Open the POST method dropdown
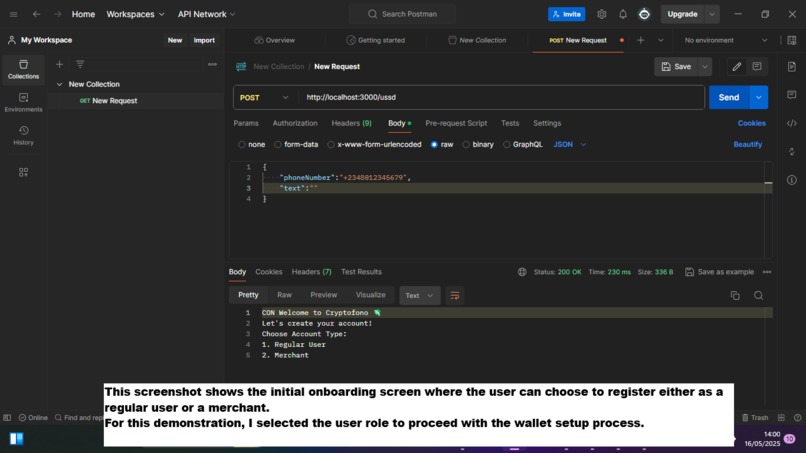Image resolution: width=806 pixels, height=453 pixels. point(264,98)
